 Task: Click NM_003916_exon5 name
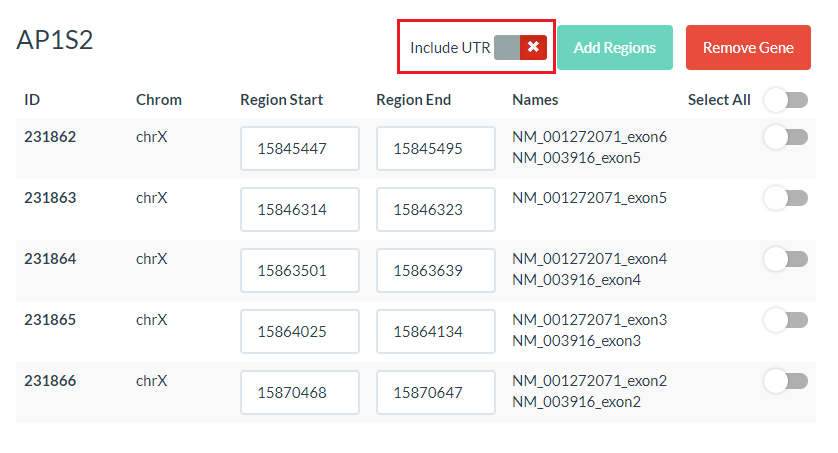pyautogui.click(x=576, y=158)
